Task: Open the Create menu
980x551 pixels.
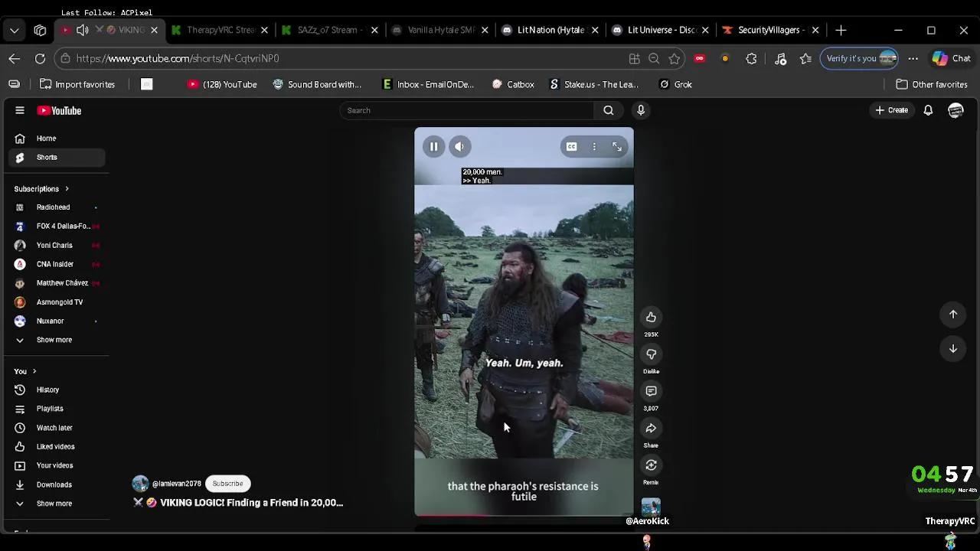Action: (892, 110)
